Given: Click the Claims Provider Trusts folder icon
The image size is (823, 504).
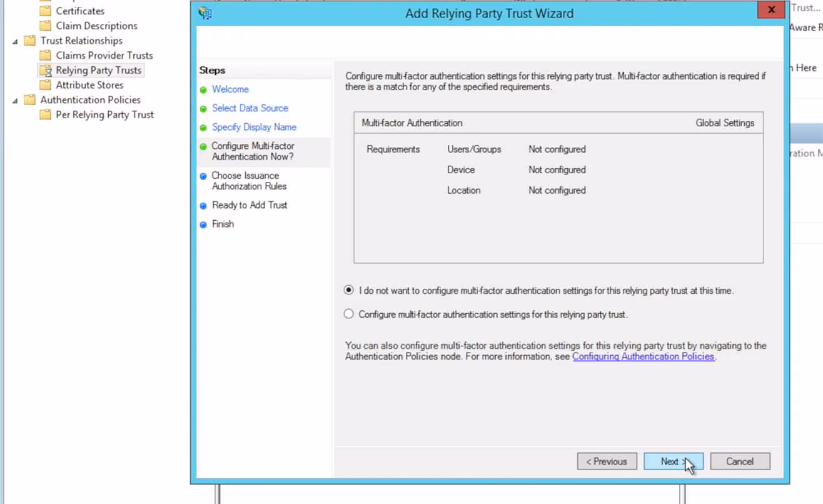Looking at the screenshot, I should [44, 55].
